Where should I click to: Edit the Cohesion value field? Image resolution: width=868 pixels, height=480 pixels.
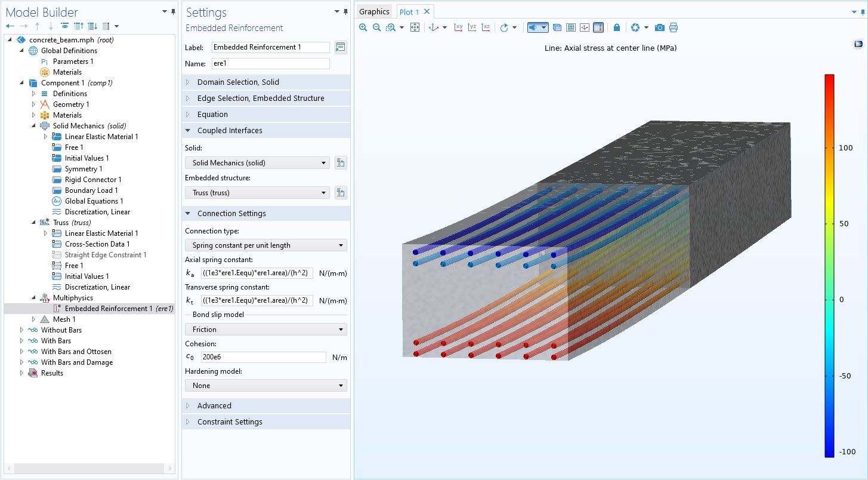pos(262,356)
